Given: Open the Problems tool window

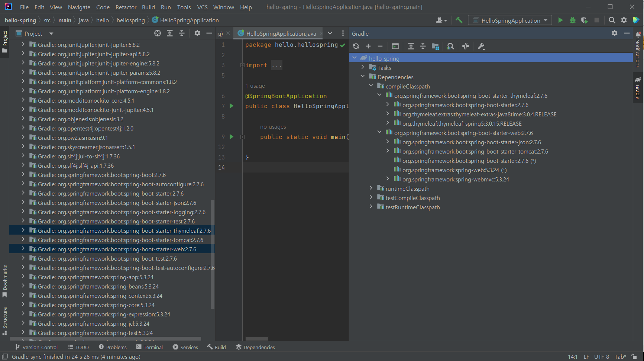Looking at the screenshot, I should click(x=113, y=347).
